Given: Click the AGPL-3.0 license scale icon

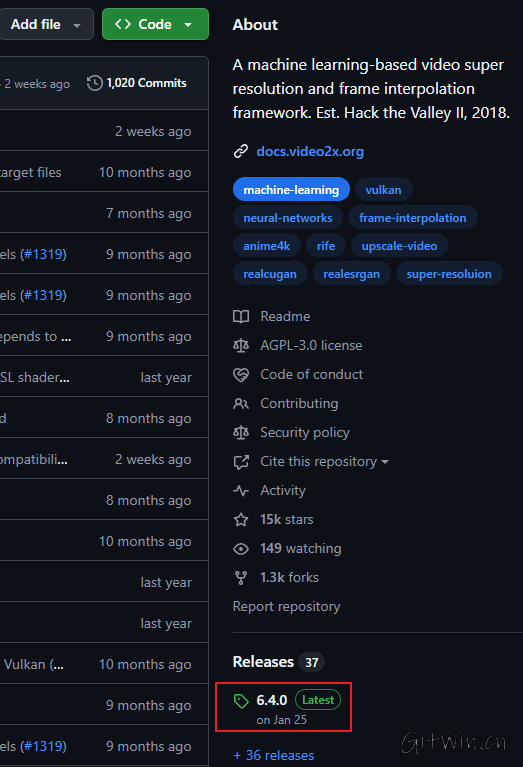Looking at the screenshot, I should pyautogui.click(x=241, y=345).
